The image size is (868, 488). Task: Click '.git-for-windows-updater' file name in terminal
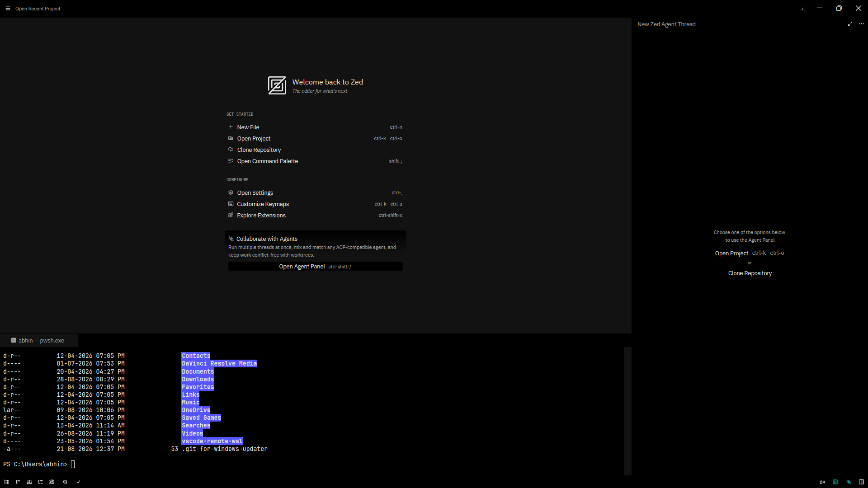pyautogui.click(x=225, y=449)
